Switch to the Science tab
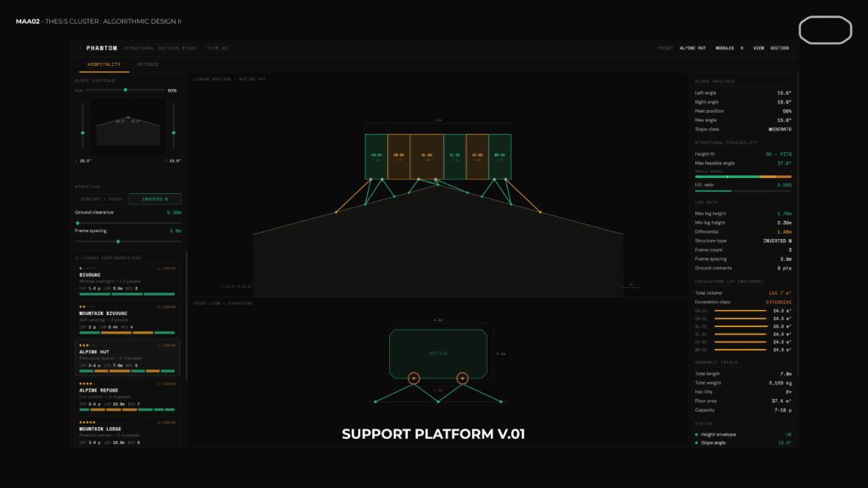868x488 pixels. [148, 64]
